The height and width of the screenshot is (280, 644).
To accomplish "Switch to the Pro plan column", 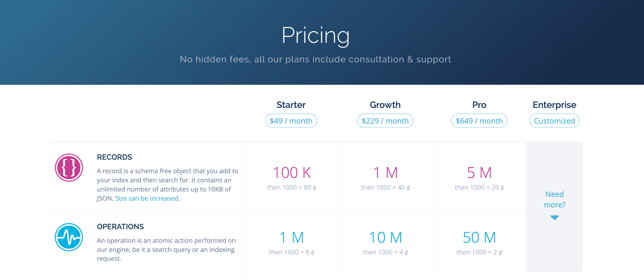I will pos(478,105).
